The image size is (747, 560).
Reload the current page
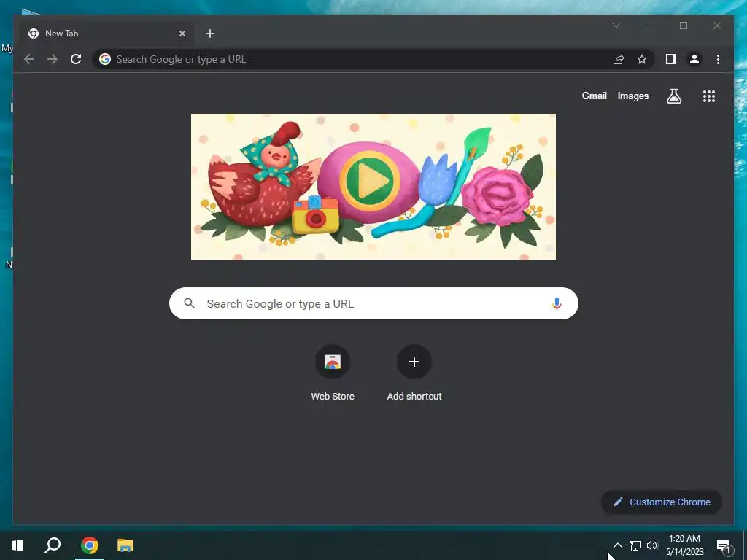point(76,59)
